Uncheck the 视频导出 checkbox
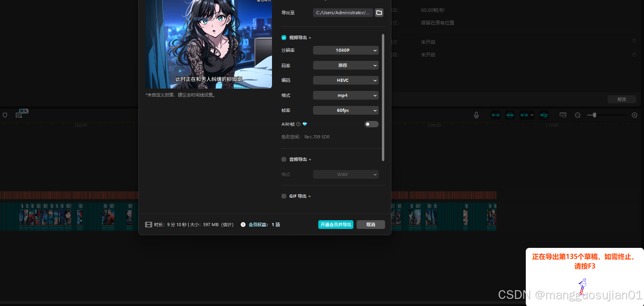Viewport: 644px width, 306px height. [x=284, y=38]
